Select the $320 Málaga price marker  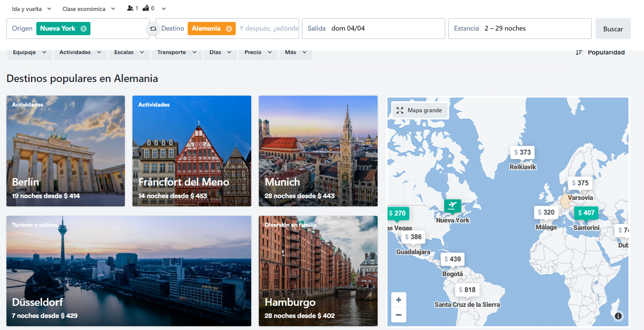[546, 212]
